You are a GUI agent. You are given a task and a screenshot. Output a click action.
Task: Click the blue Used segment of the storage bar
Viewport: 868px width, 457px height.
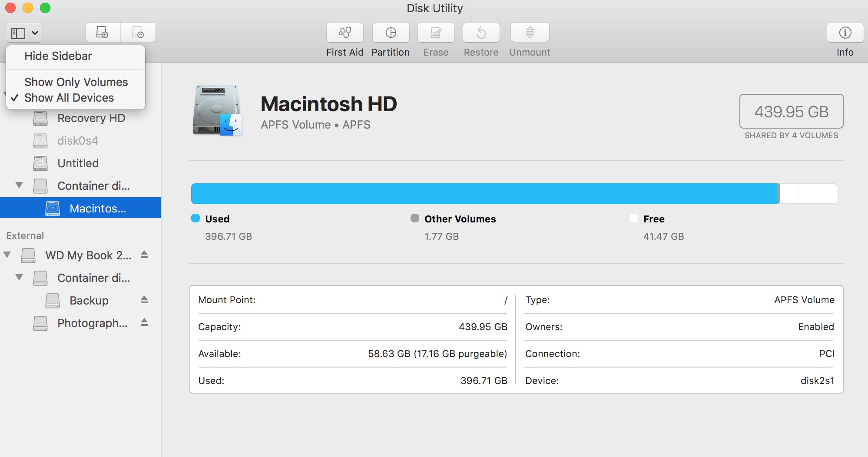pyautogui.click(x=478, y=193)
